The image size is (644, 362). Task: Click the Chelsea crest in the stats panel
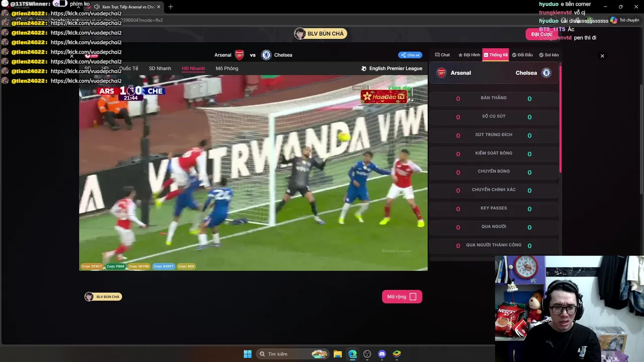(546, 73)
